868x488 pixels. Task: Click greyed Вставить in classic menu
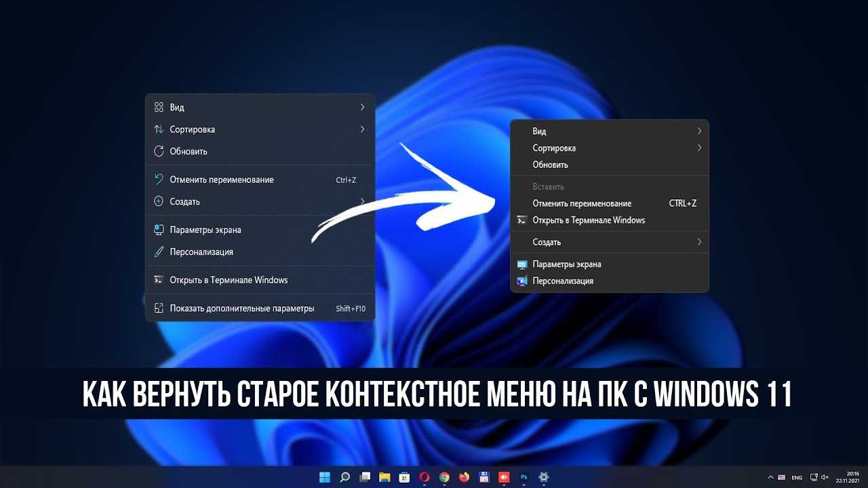(x=609, y=186)
